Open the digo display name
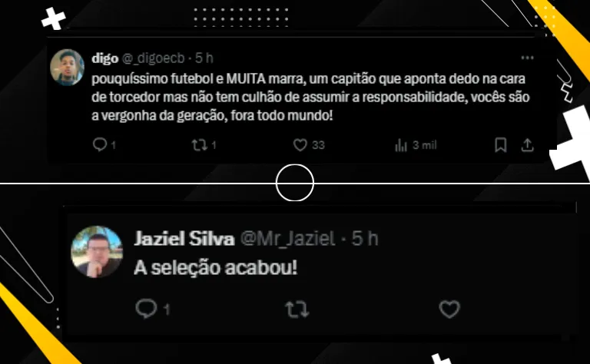 tap(105, 58)
